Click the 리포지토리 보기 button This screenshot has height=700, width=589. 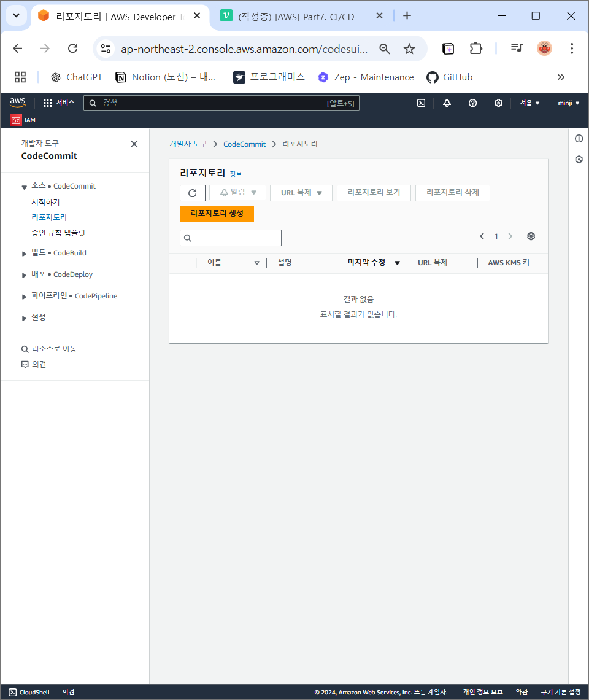tap(374, 193)
